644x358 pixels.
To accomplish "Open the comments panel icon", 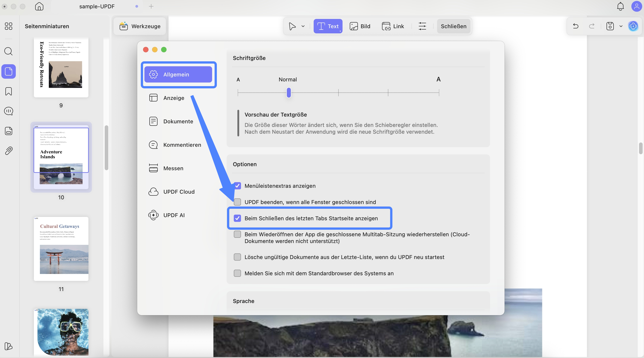I will 9,111.
